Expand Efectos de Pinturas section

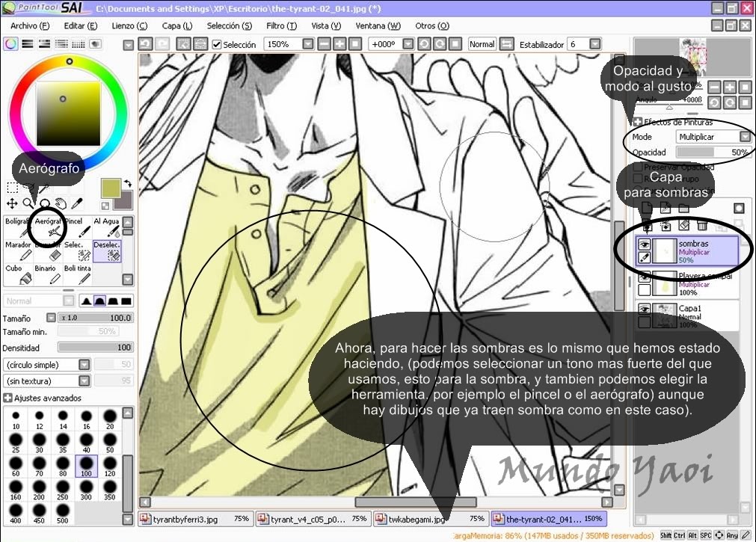637,122
